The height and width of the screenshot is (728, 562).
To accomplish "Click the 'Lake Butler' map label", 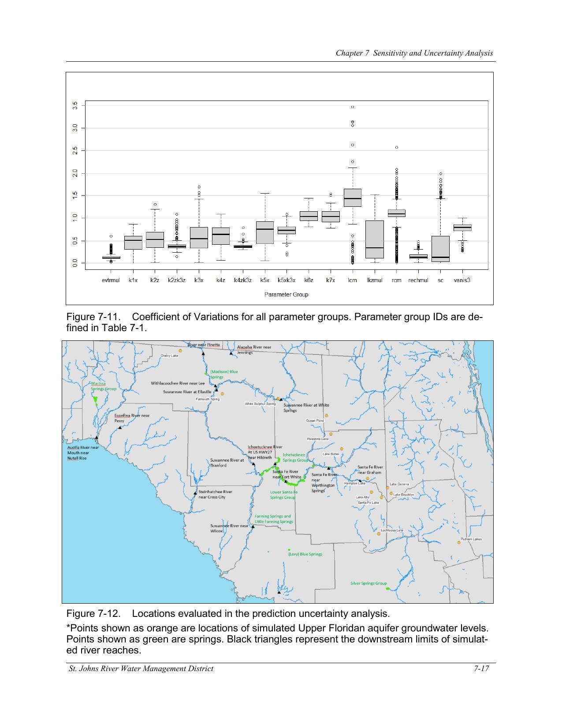I will pyautogui.click(x=331, y=454).
